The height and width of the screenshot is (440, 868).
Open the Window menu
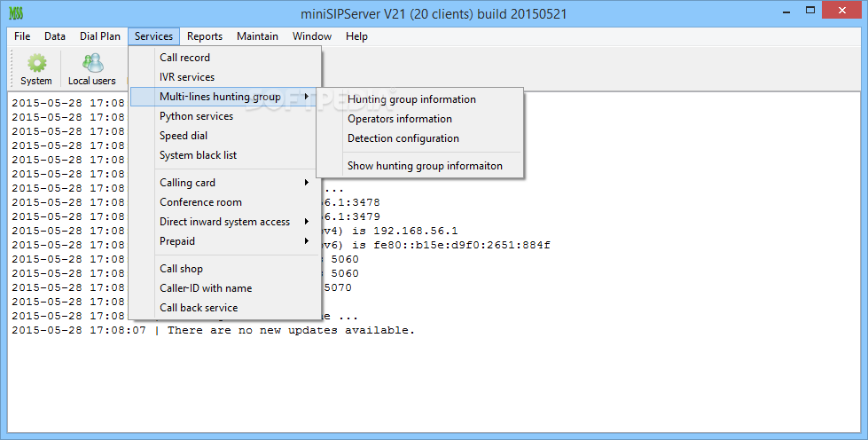(312, 36)
